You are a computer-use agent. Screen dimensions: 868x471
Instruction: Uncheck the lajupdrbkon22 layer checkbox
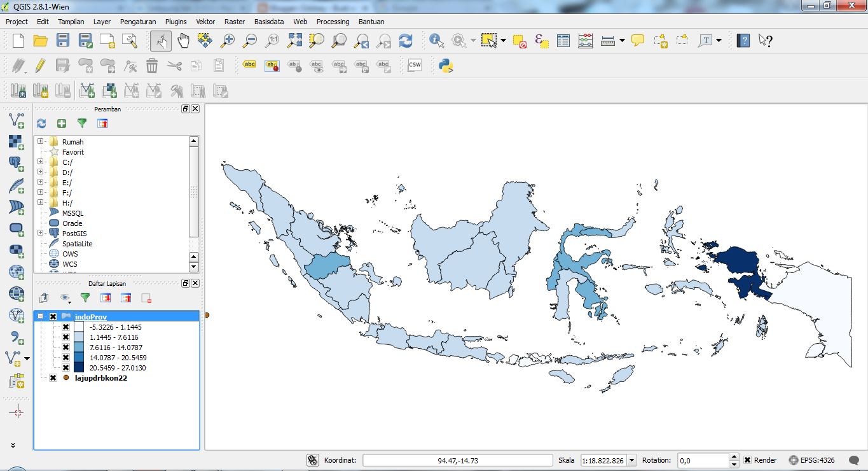coord(53,378)
